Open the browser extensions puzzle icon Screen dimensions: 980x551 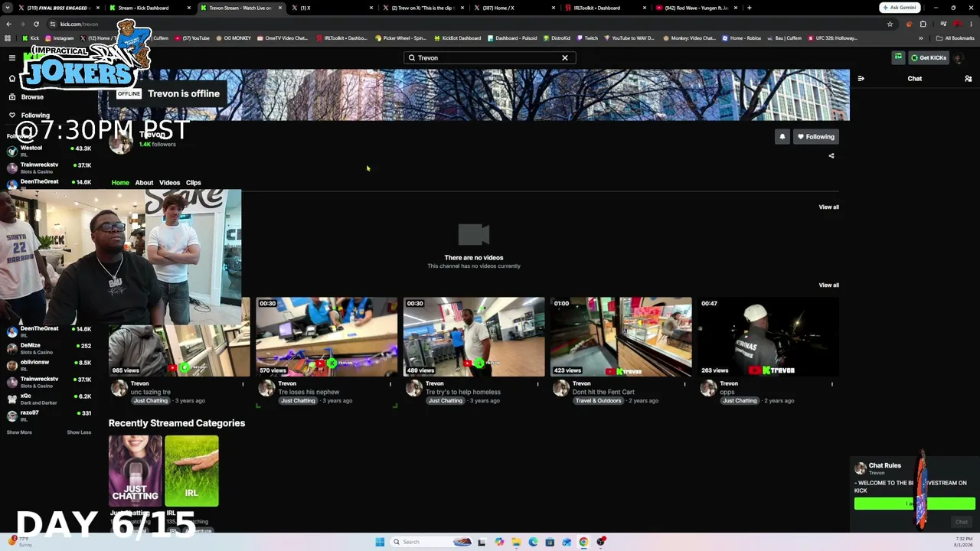point(923,24)
